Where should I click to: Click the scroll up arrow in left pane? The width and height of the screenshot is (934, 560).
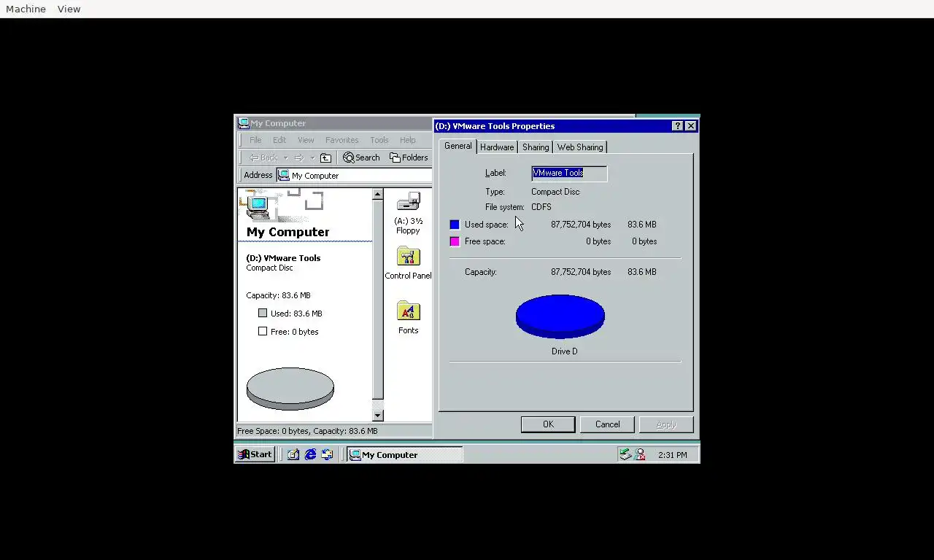click(x=377, y=194)
